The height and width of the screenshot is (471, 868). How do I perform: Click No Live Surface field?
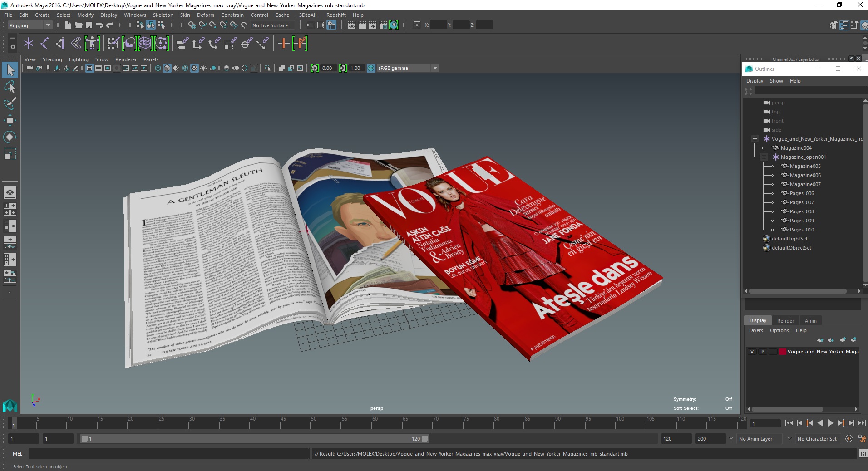272,25
